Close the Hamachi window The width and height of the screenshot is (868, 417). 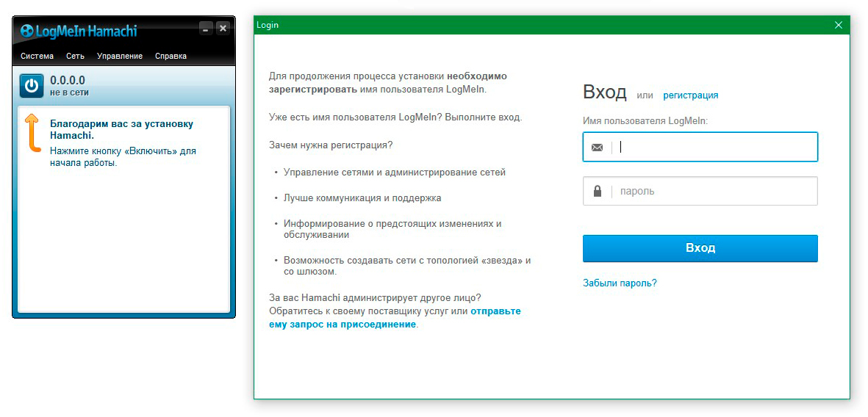[223, 28]
